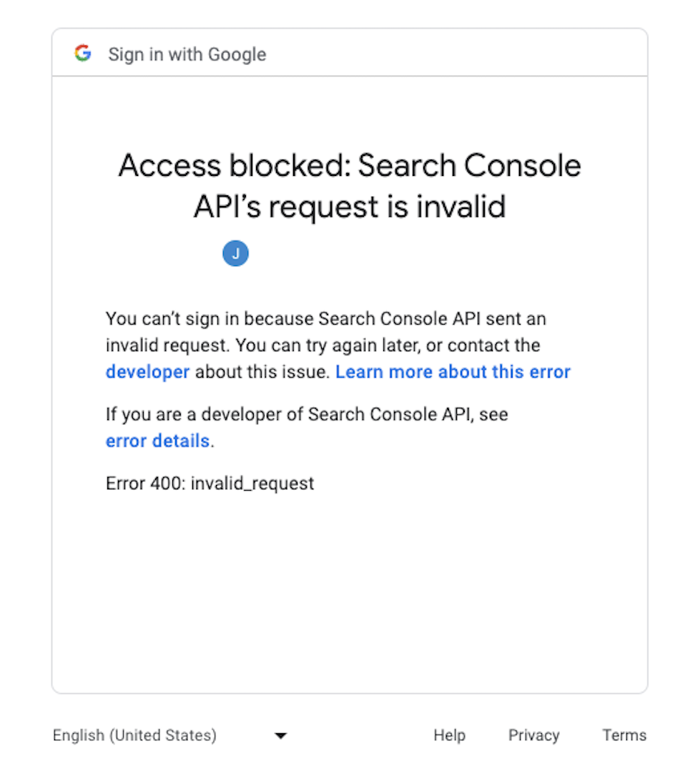Open the developer contact link

point(147,371)
